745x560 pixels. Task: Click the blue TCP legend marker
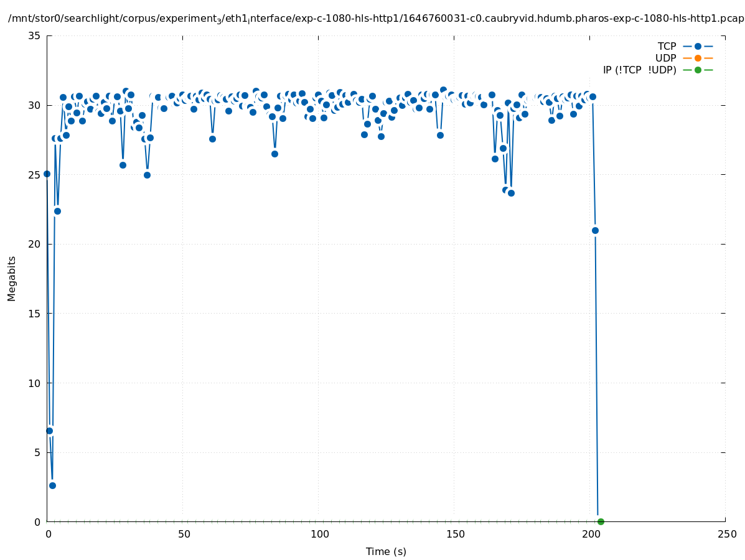click(698, 46)
